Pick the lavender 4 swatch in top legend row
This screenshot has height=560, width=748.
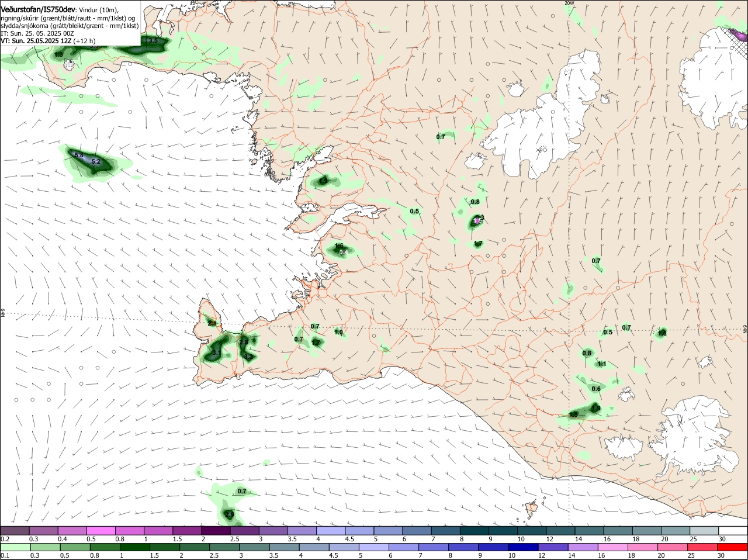[331, 530]
